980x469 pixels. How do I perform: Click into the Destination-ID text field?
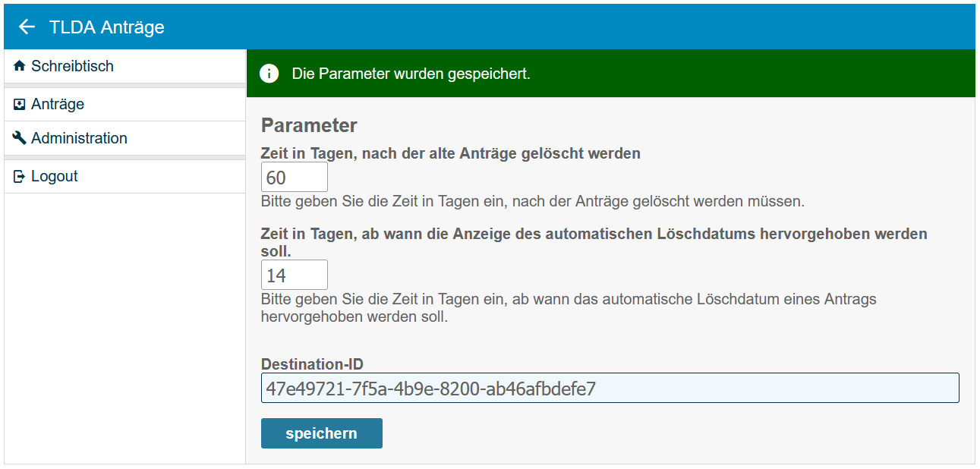pos(610,388)
